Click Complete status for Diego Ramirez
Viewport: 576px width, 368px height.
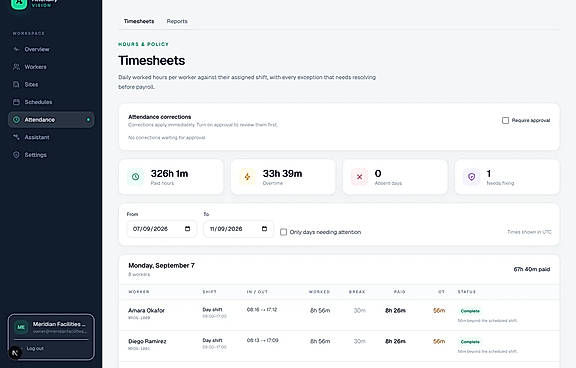(470, 342)
